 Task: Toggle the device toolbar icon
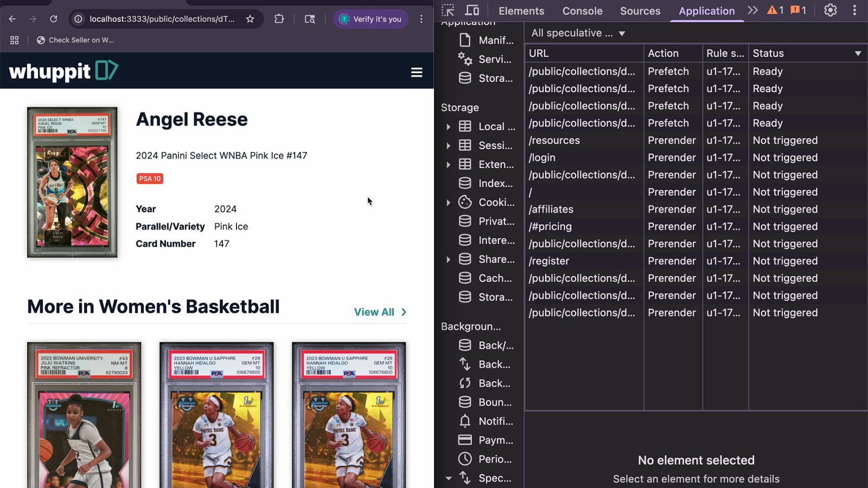pos(472,10)
